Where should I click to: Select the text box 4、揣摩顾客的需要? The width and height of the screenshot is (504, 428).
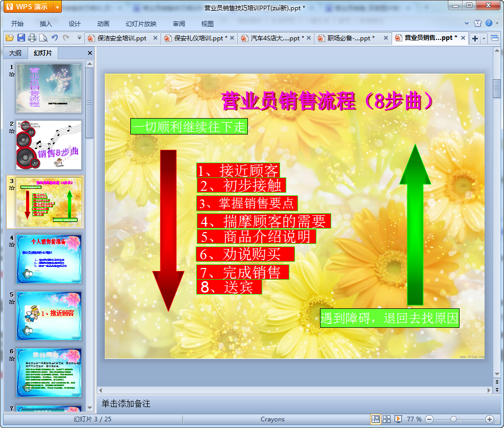[x=264, y=221]
